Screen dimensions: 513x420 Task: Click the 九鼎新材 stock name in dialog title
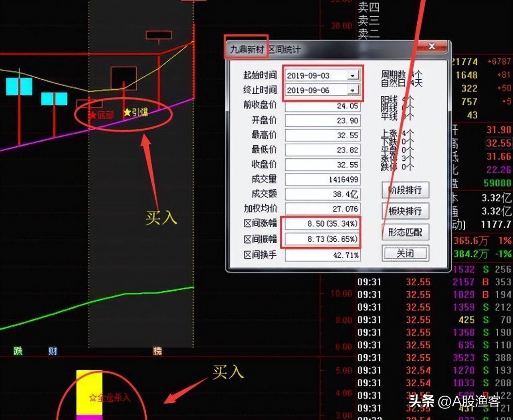coord(247,49)
